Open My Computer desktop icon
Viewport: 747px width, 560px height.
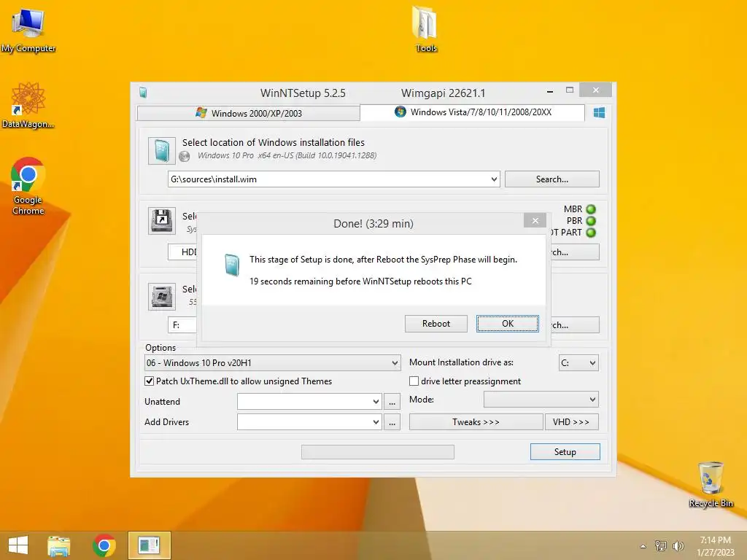[28, 29]
